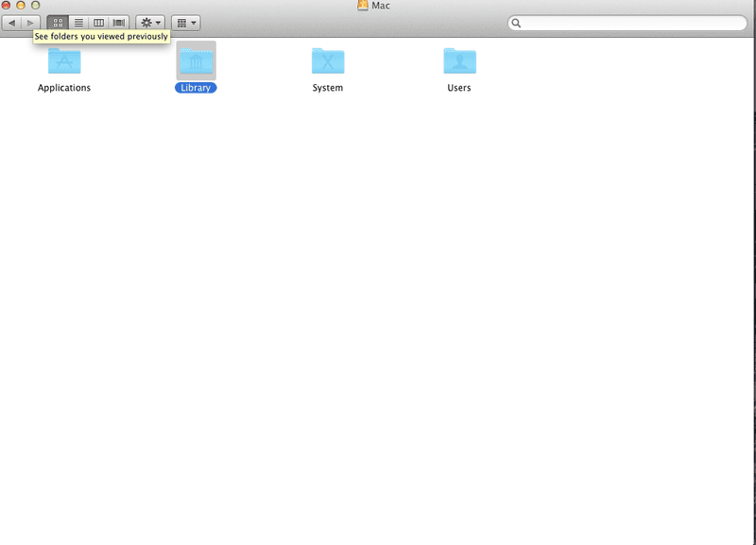
Task: Select the Library folder icon
Action: click(x=197, y=60)
